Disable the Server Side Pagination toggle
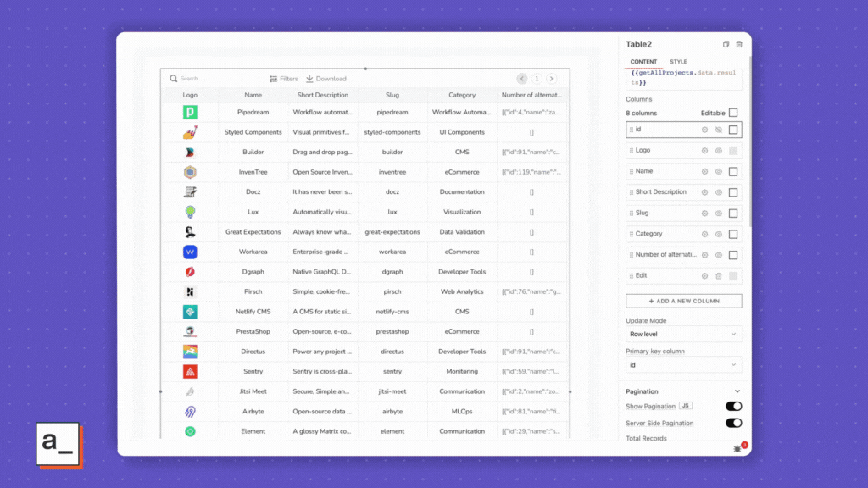 coord(733,423)
